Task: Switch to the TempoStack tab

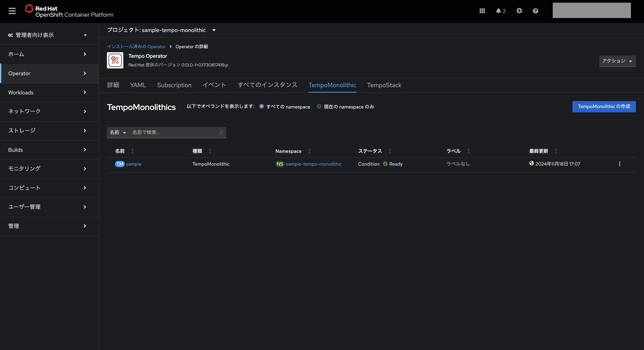Action: [x=384, y=85]
